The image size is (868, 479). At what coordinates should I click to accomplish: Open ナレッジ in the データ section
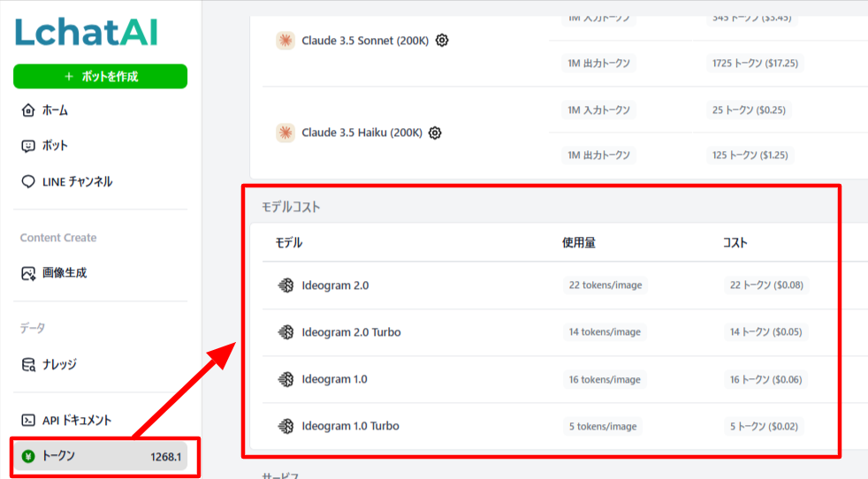click(x=58, y=364)
